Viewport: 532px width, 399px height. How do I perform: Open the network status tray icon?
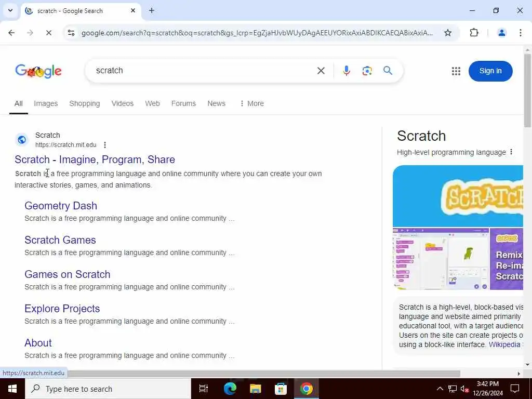tap(453, 389)
